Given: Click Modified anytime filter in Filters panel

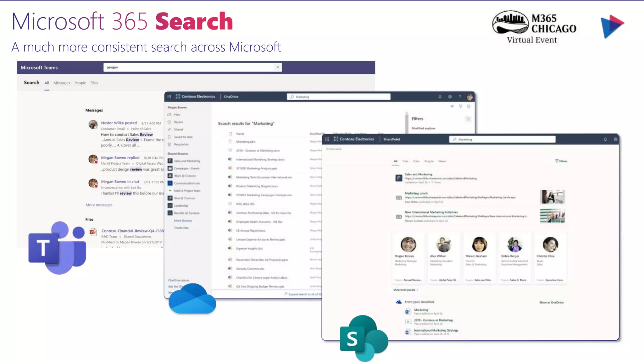Looking at the screenshot, I should click(423, 128).
